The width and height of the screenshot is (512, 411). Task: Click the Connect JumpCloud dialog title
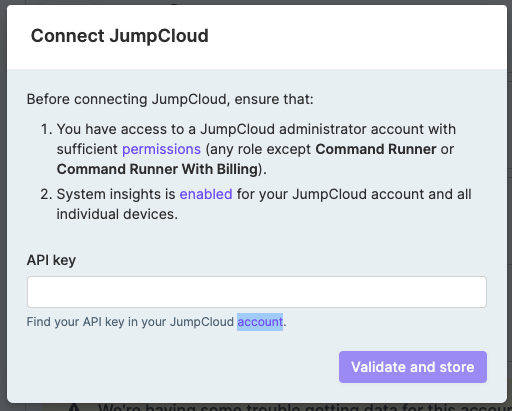[120, 36]
